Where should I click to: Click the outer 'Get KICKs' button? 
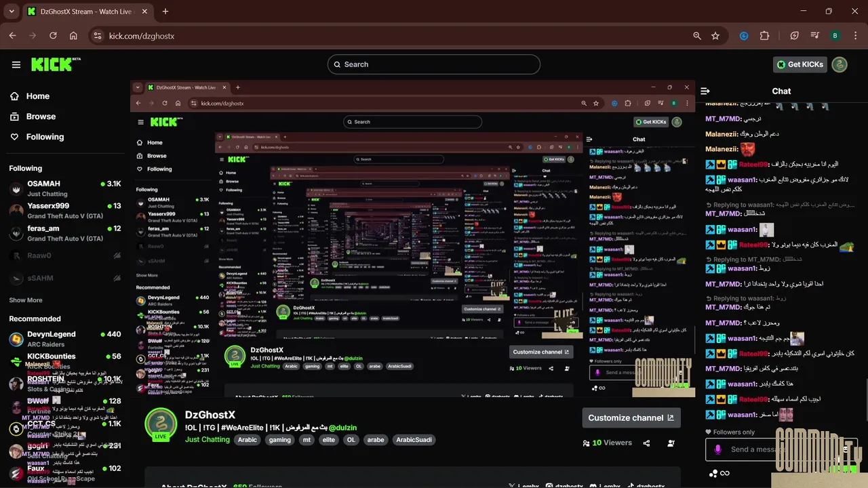click(x=800, y=64)
